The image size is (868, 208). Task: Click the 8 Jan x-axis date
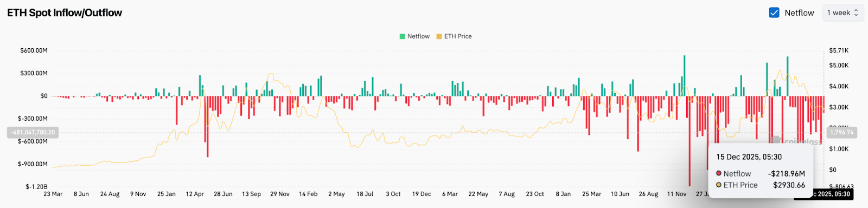pos(563,194)
